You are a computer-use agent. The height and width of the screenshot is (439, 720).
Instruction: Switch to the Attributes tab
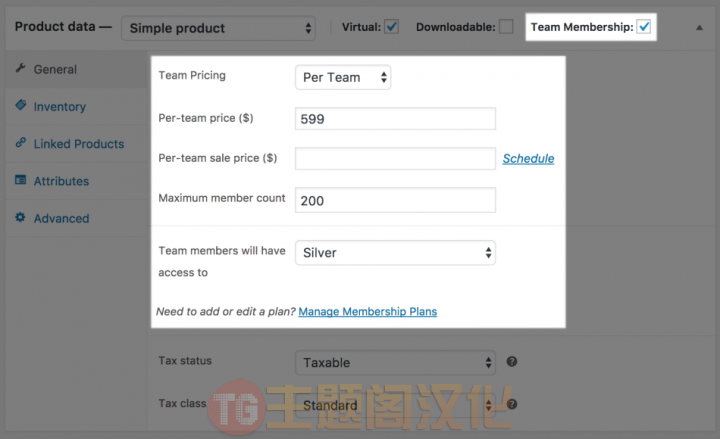[76, 181]
